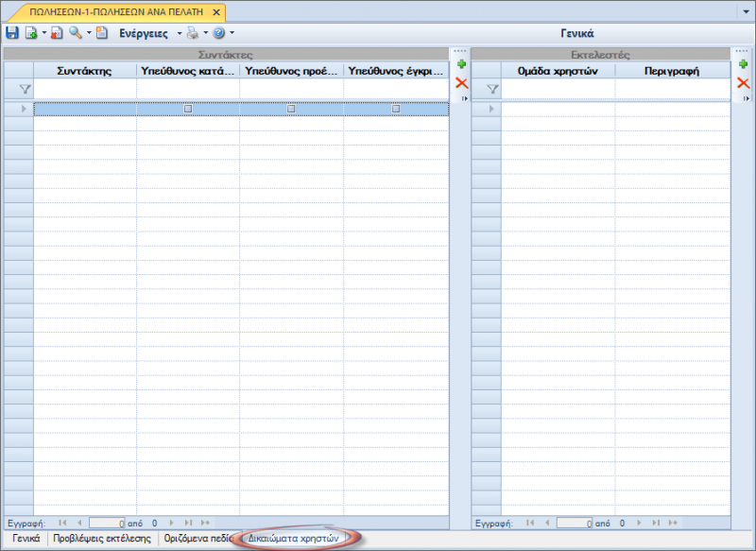Tick the Υπεύθυνος κατά… checkbox in the row
Image resolution: width=756 pixels, height=551 pixels.
(x=188, y=109)
